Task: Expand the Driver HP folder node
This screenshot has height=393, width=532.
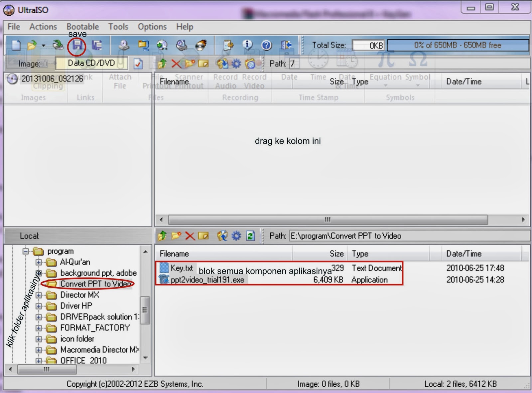Action: [x=39, y=306]
